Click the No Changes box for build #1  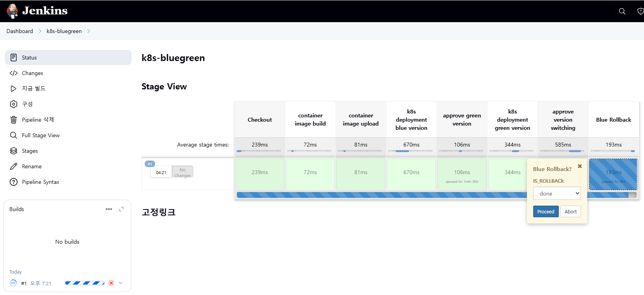182,173
